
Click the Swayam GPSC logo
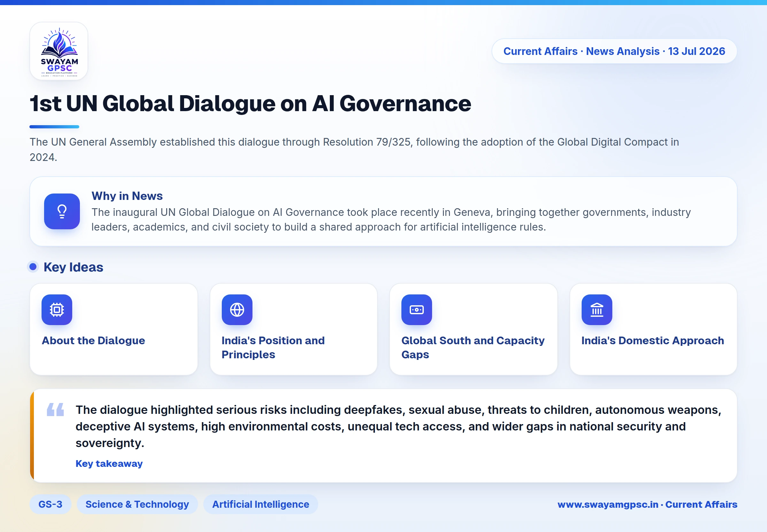pos(59,51)
